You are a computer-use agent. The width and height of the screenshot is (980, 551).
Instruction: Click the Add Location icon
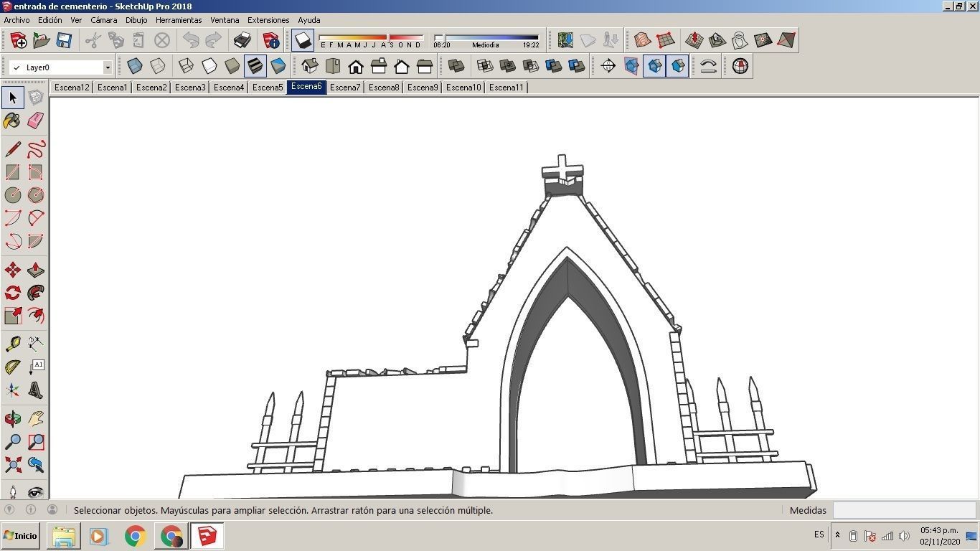565,40
